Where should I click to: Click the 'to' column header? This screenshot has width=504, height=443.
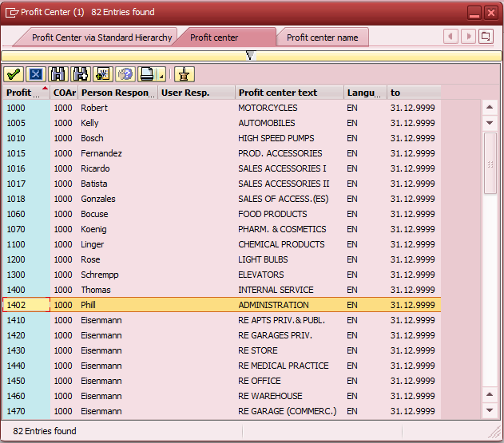click(414, 93)
